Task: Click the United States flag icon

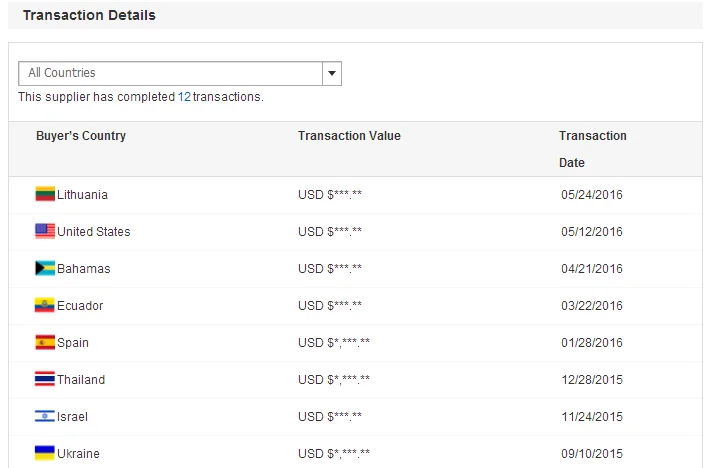Action: (x=44, y=231)
